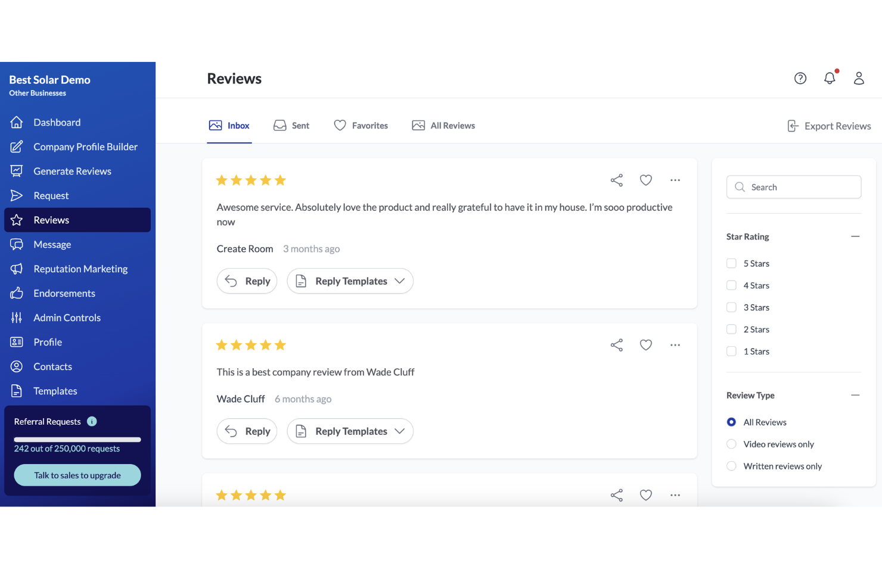
Task: Select Video reviews only
Action: [731, 444]
